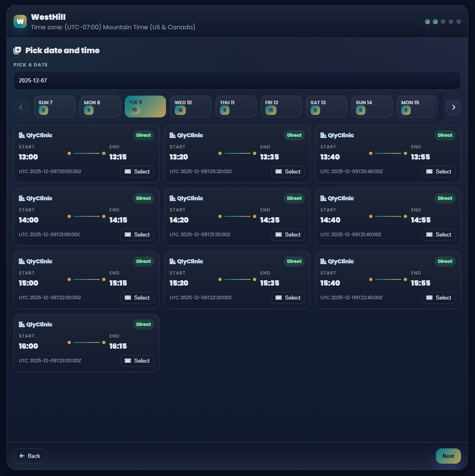Go back using the Back button
Screen dimensions: 475x476
coord(30,456)
